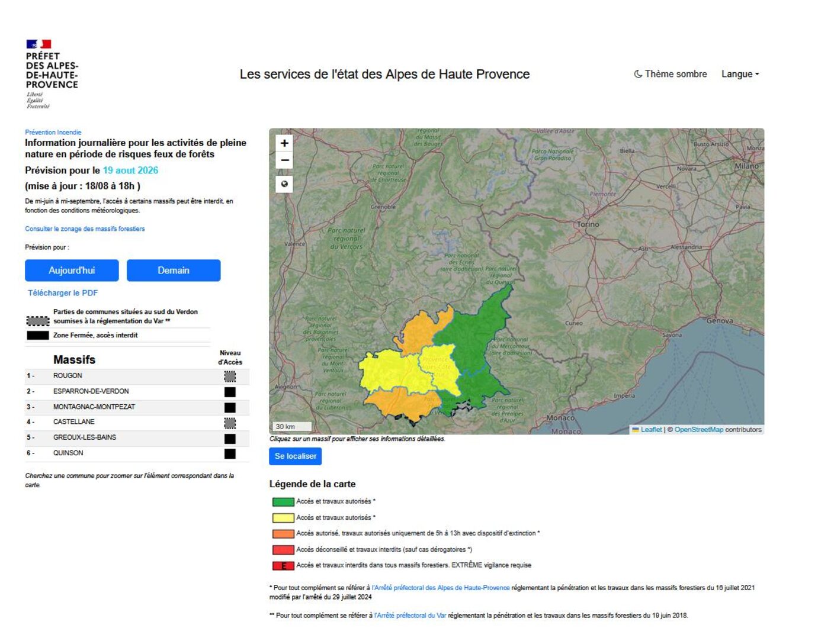Click the red legend swatch Accès déconseillé

point(283,550)
